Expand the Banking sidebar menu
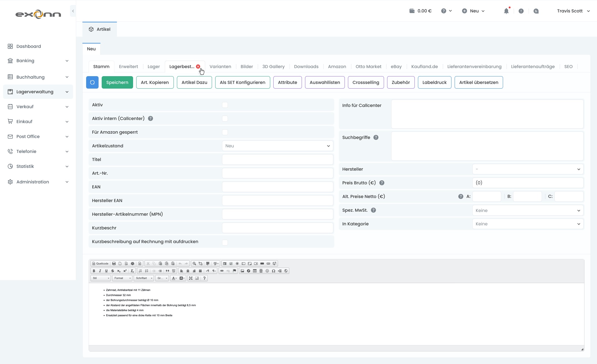Viewport: 597px width, 364px height. point(38,61)
